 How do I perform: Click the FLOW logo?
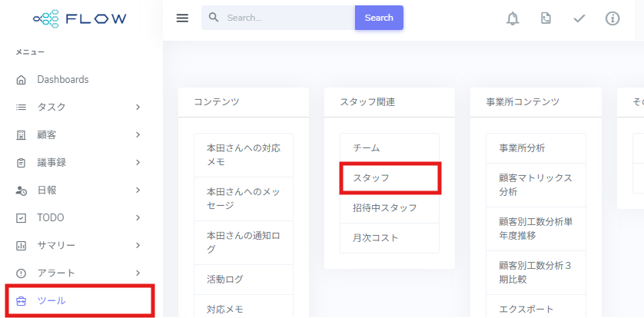point(81,18)
